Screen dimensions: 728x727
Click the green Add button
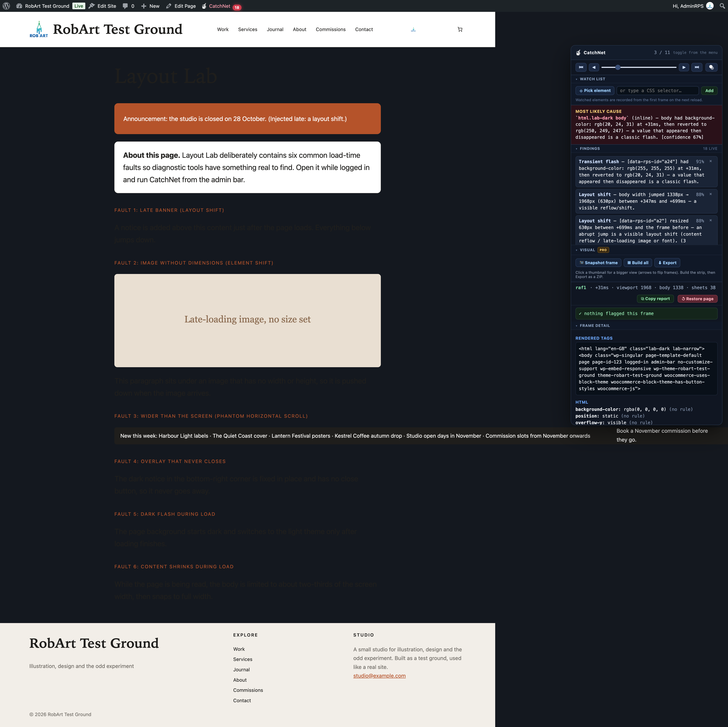(x=709, y=91)
